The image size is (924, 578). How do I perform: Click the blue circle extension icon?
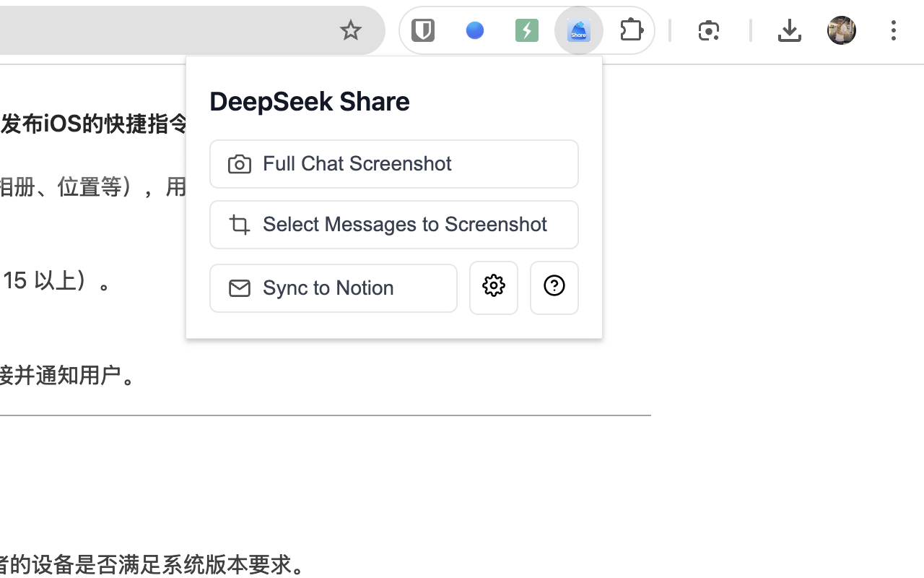(474, 30)
